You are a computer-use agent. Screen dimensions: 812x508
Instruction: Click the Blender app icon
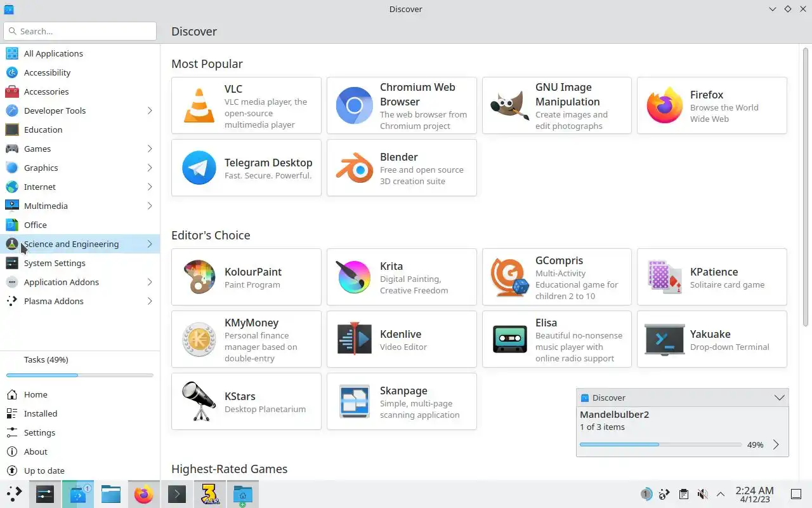click(x=354, y=168)
